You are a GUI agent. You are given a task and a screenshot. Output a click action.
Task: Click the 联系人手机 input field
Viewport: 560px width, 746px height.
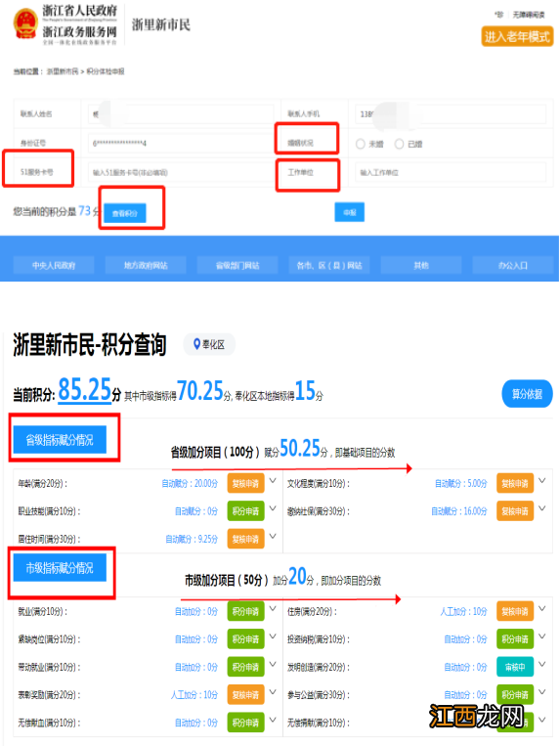click(x=451, y=114)
